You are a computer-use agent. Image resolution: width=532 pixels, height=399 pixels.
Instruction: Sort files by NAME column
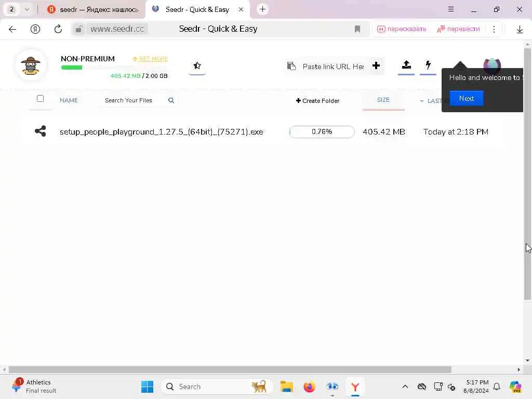pyautogui.click(x=69, y=100)
